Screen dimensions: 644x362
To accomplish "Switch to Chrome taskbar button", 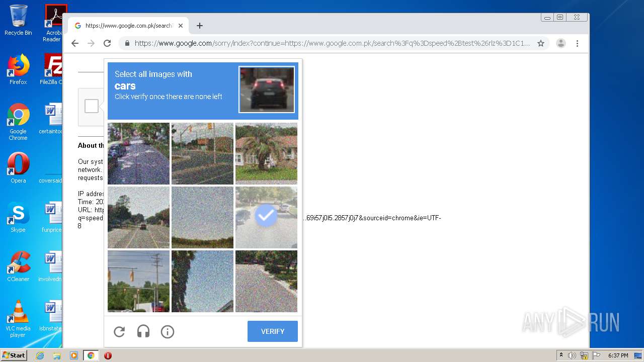I will point(91,355).
